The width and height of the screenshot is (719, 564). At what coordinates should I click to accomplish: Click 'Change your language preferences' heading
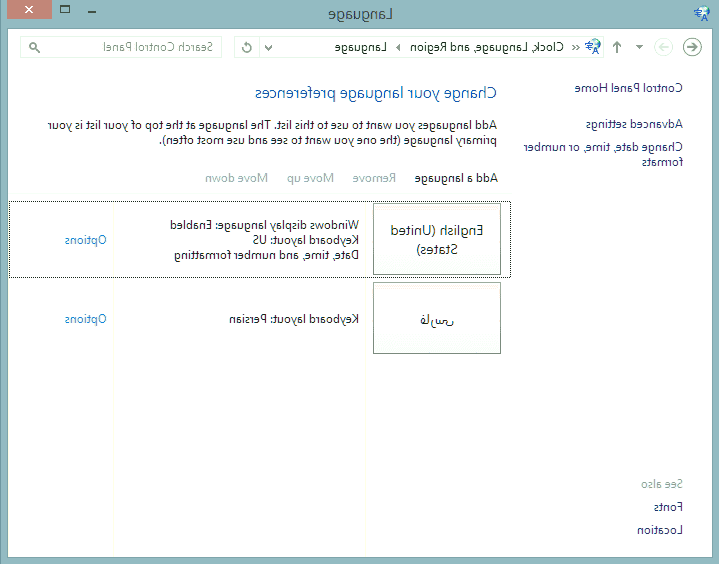(x=376, y=93)
